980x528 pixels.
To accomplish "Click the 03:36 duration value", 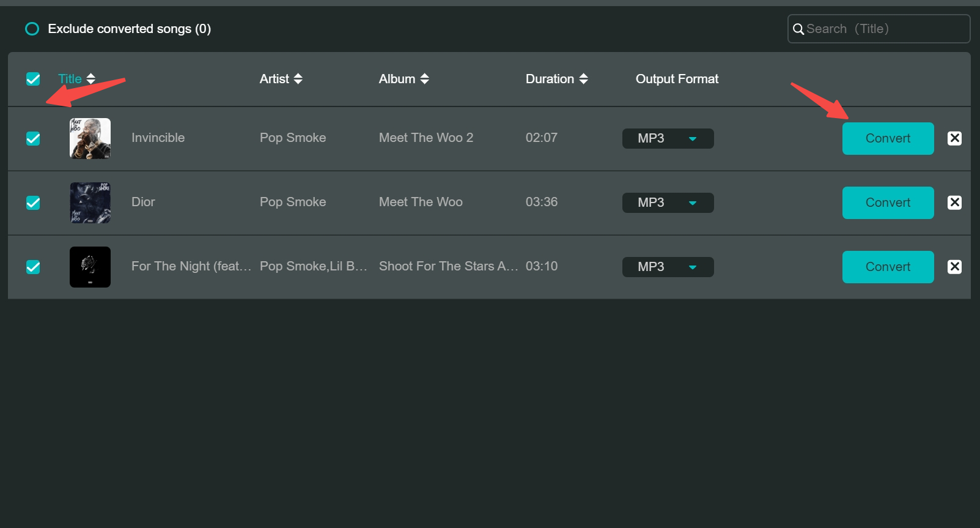I will [x=542, y=202].
